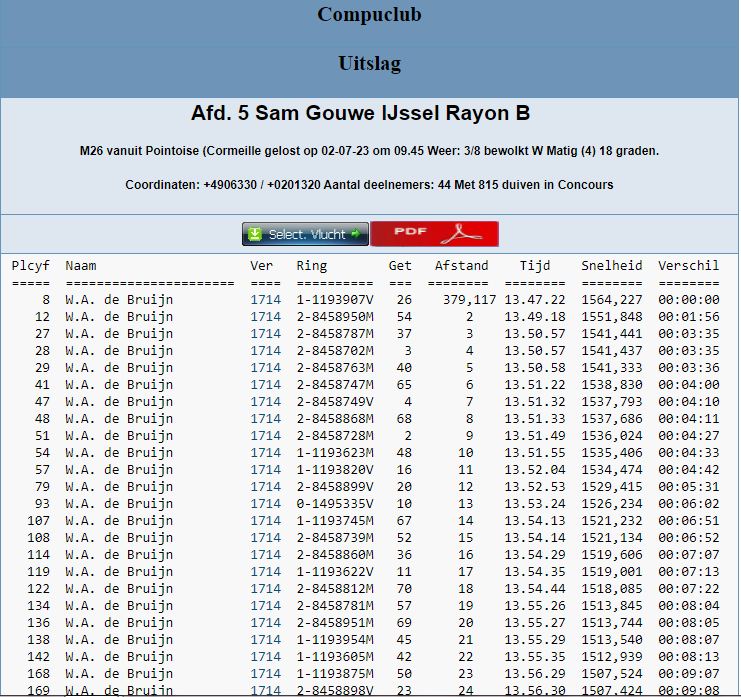Open Ver link 1714 in row with ring 1-1193605M

tap(265, 657)
